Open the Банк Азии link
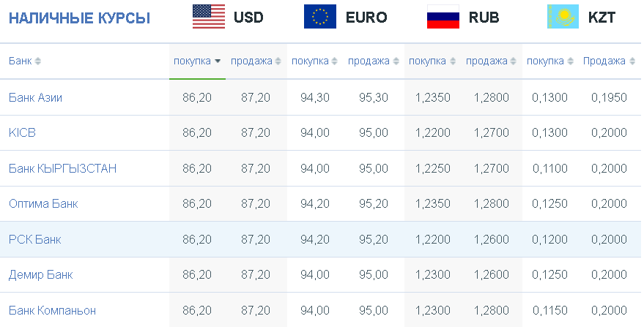This screenshot has height=327, width=644. coord(35,97)
